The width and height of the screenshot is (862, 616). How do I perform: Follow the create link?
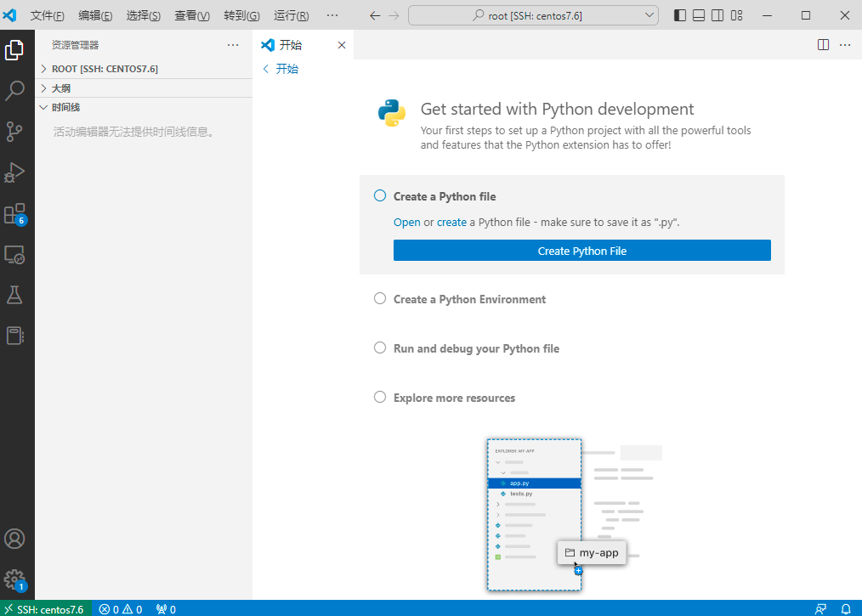point(451,222)
